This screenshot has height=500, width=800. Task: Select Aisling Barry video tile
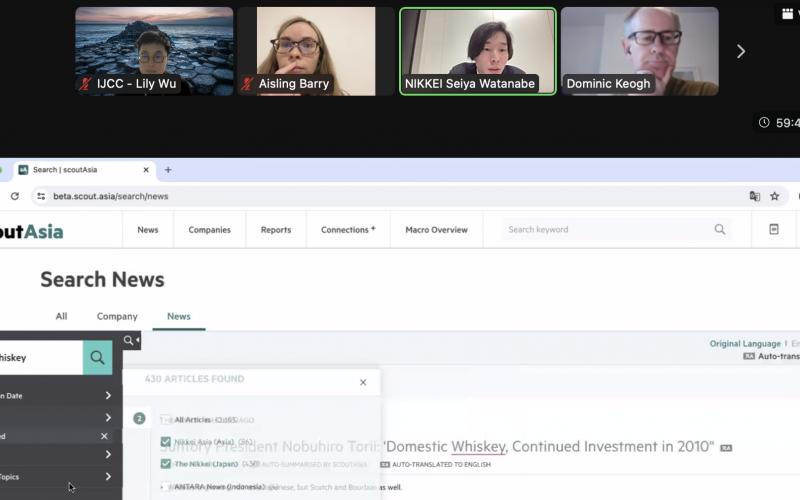point(316,51)
